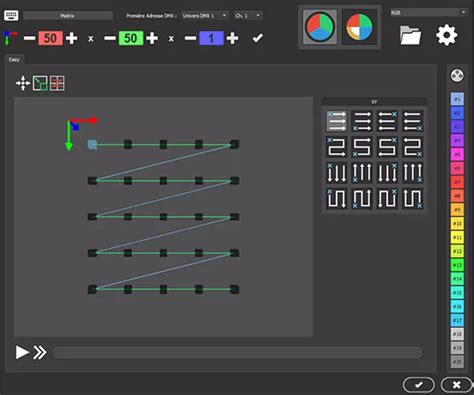
Task: Click the round colour wheel icon above the swatches
Action: click(457, 75)
